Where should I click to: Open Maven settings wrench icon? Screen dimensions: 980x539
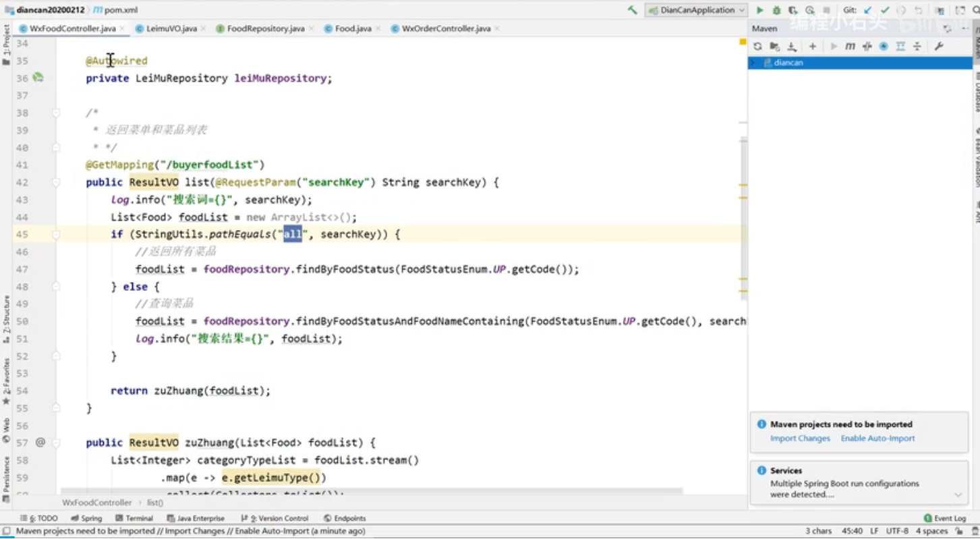tap(938, 46)
